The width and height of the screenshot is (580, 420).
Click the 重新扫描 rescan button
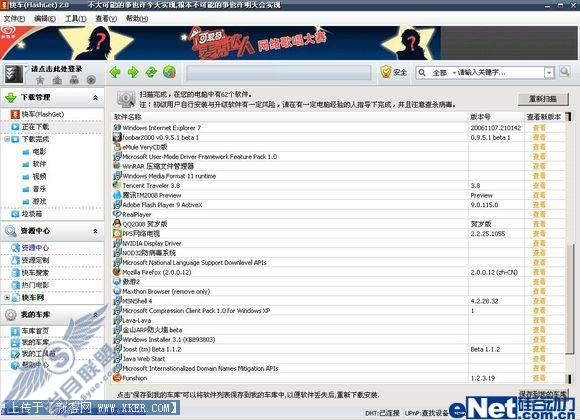tap(543, 99)
